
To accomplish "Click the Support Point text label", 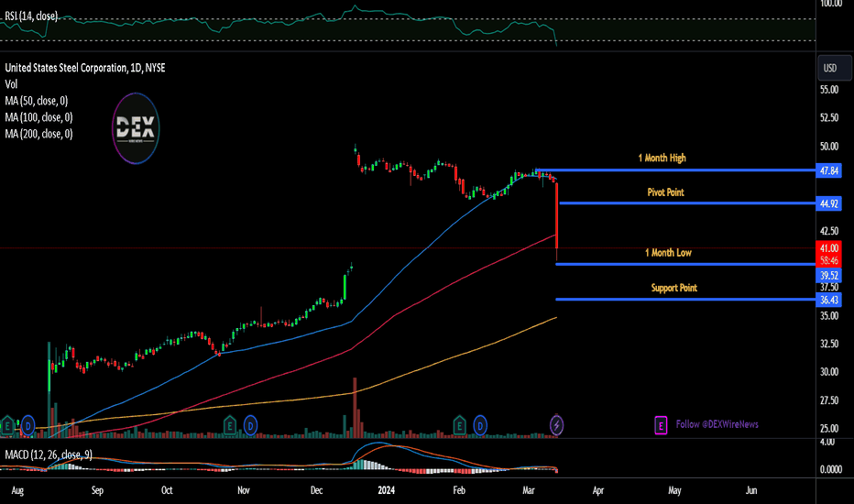I will 674,288.
